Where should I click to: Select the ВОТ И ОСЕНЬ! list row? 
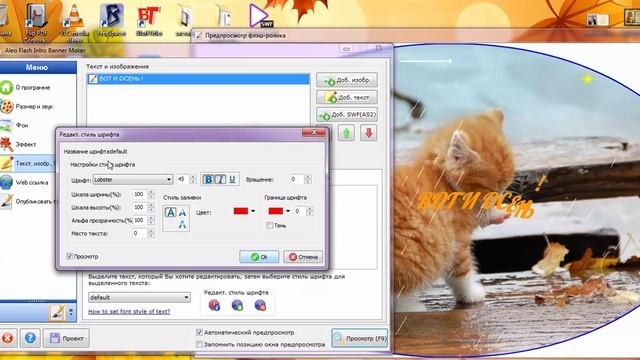coord(198,79)
